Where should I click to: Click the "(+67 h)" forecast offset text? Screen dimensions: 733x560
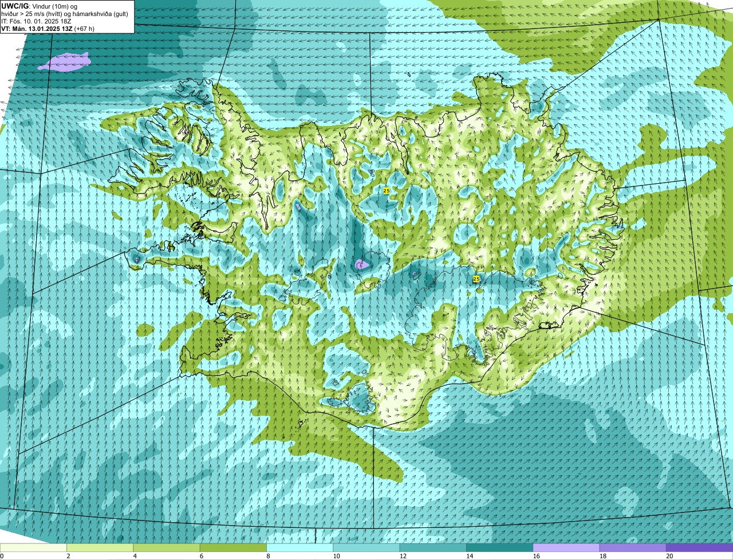(x=84, y=28)
